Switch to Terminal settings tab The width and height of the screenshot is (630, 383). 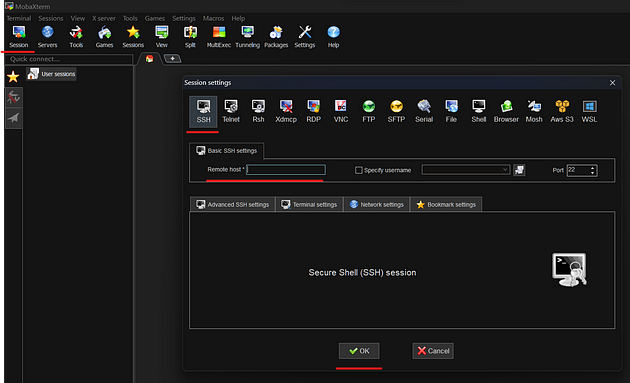pyautogui.click(x=309, y=205)
